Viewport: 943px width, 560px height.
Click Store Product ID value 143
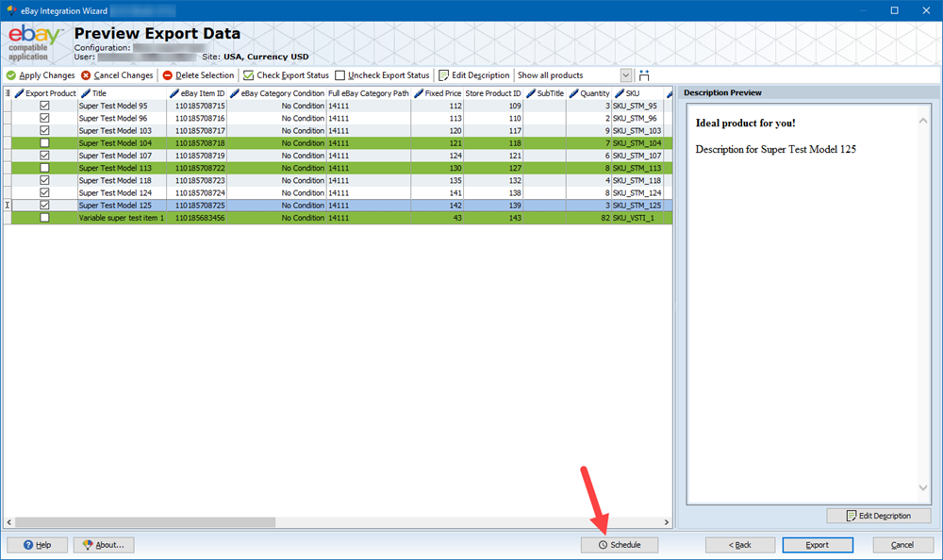[493, 218]
